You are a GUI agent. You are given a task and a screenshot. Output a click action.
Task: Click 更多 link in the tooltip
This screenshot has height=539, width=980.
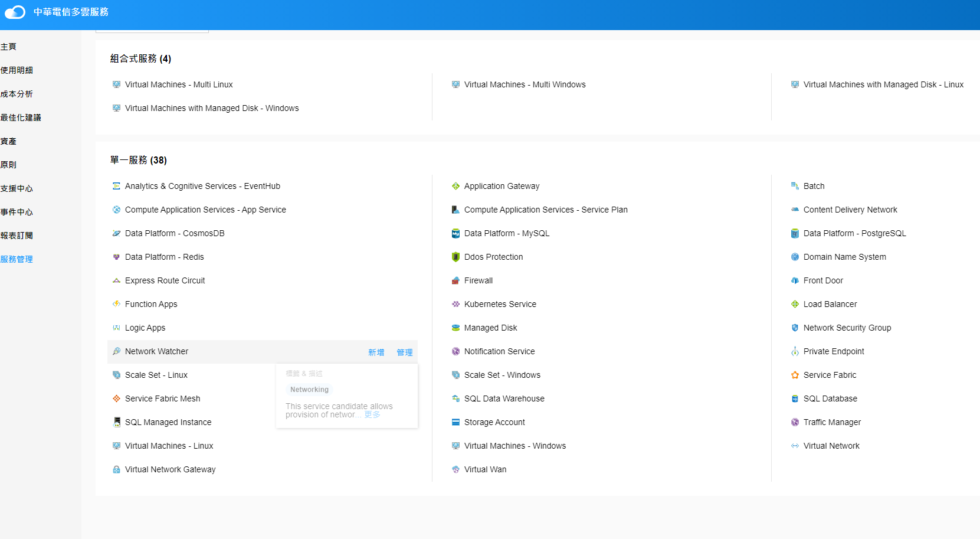(x=372, y=414)
